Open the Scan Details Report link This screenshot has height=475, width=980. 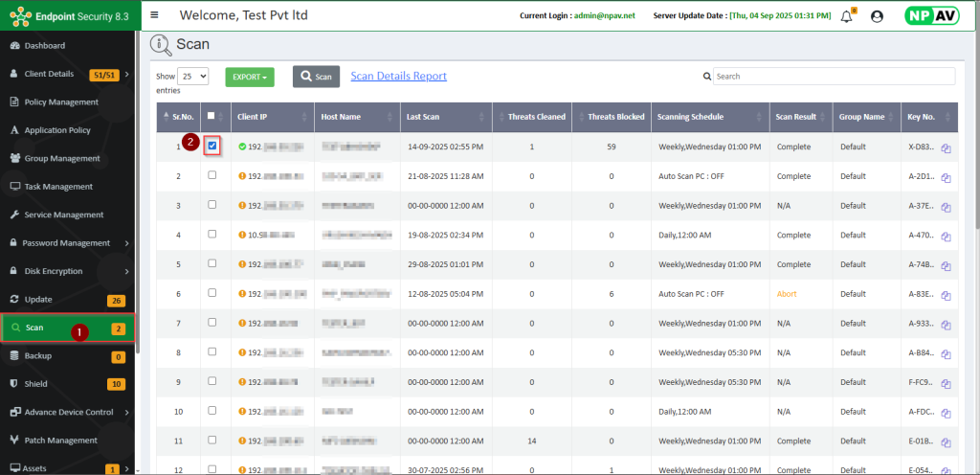tap(398, 77)
